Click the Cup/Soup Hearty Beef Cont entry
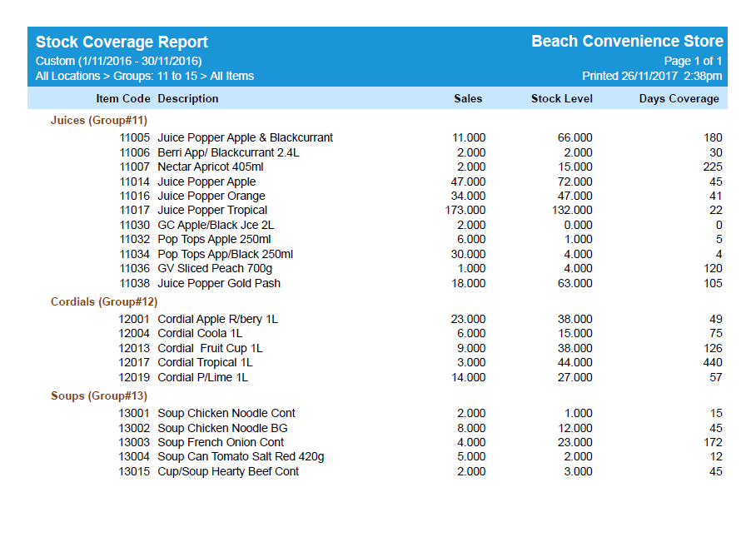Viewport: 756px width, 542px height. [x=228, y=471]
